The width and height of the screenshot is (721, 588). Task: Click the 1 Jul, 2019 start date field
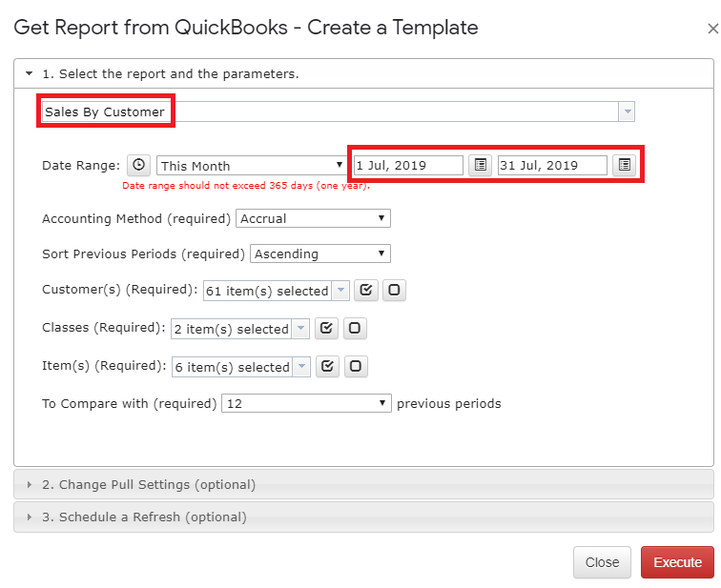pos(408,166)
